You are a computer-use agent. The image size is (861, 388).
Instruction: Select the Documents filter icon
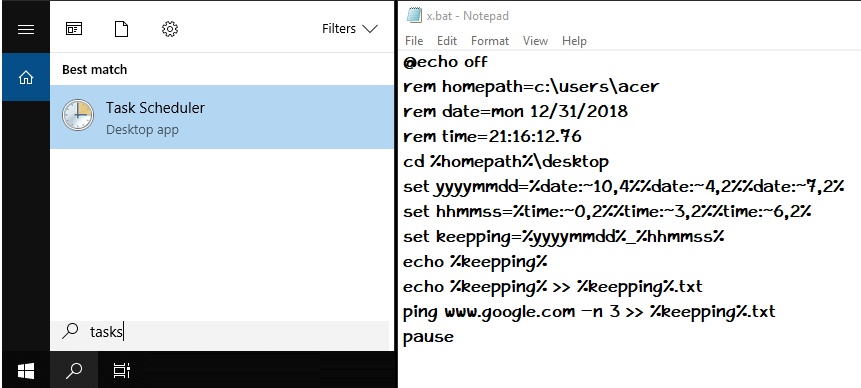[121, 29]
